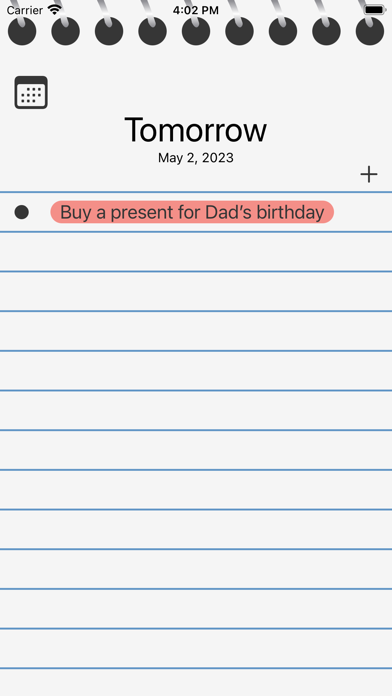Tap the 4:02 PM clock in the status bar
Screen dimensions: 392x696
pyautogui.click(x=196, y=10)
